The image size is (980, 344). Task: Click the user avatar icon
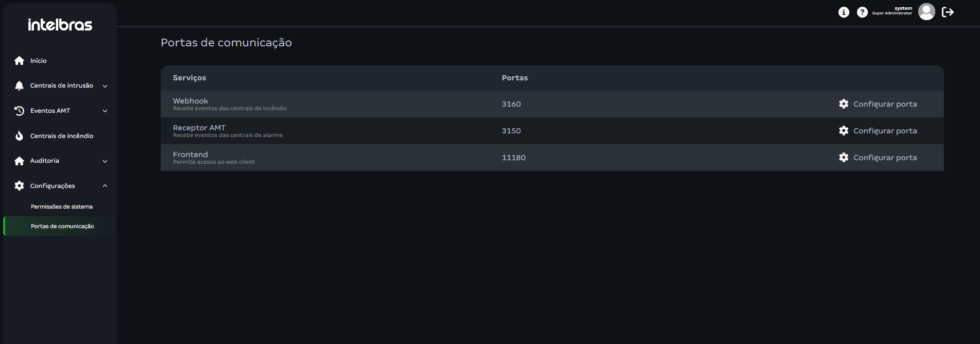(x=926, y=11)
